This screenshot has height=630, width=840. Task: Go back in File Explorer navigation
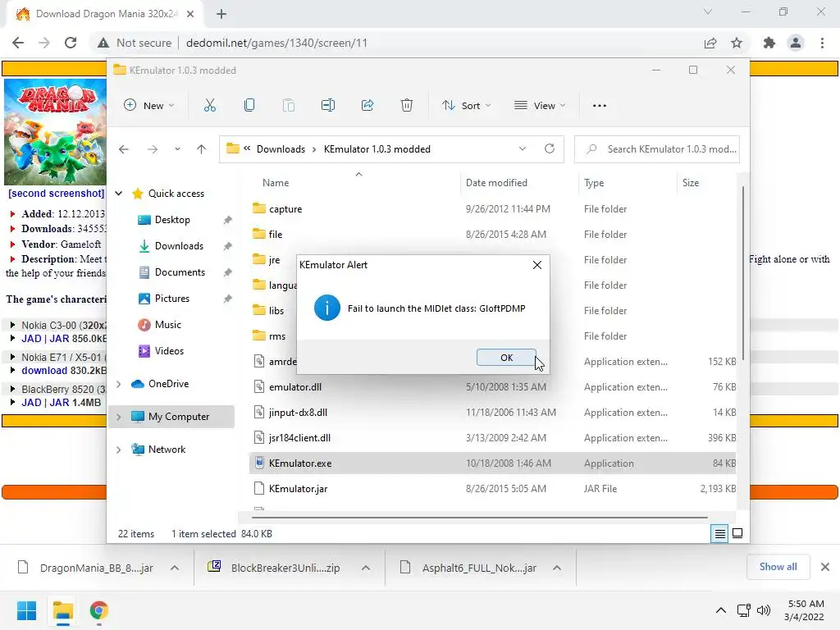pyautogui.click(x=124, y=149)
